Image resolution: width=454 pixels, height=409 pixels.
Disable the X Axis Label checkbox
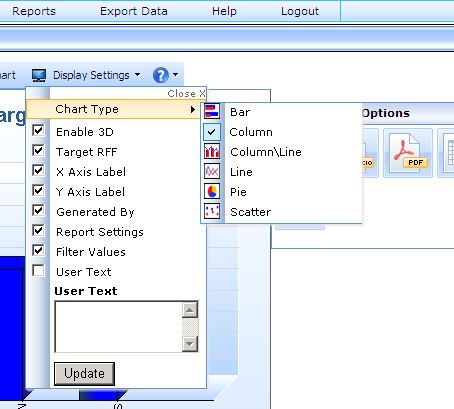click(38, 170)
